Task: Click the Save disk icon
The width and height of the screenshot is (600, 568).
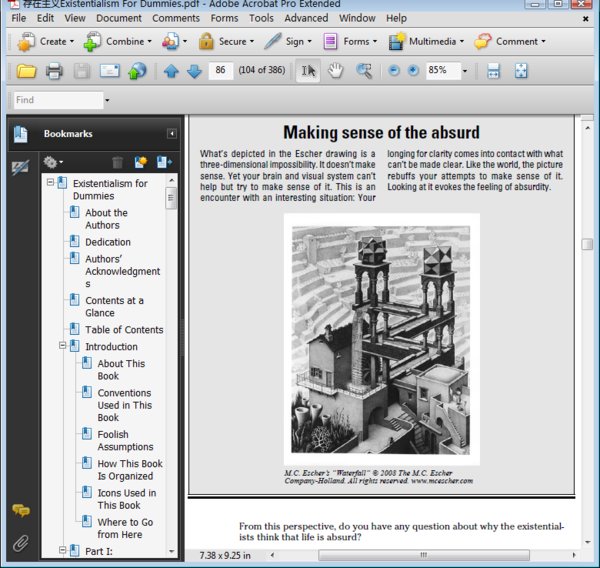Action: (82, 71)
